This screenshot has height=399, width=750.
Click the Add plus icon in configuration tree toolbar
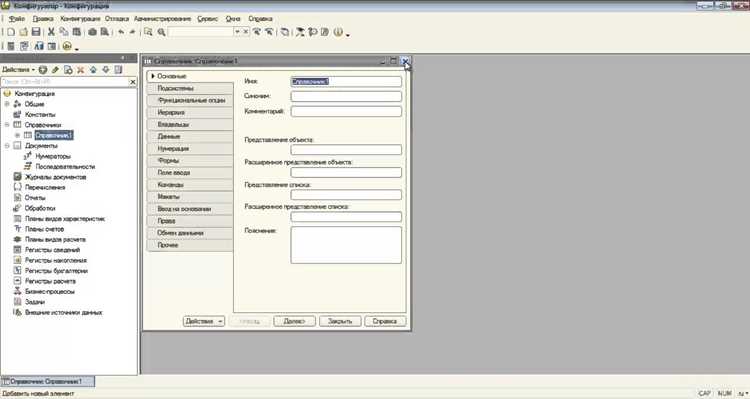pos(43,70)
